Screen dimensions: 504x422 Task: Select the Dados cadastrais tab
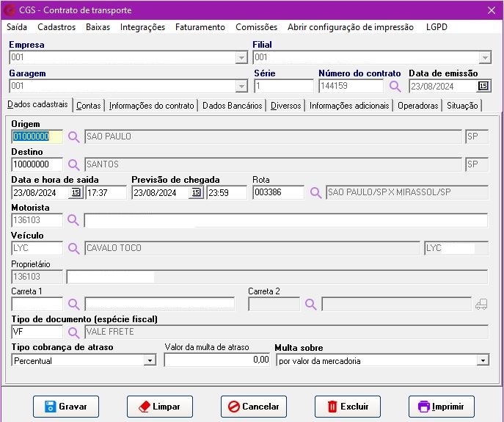(x=37, y=104)
